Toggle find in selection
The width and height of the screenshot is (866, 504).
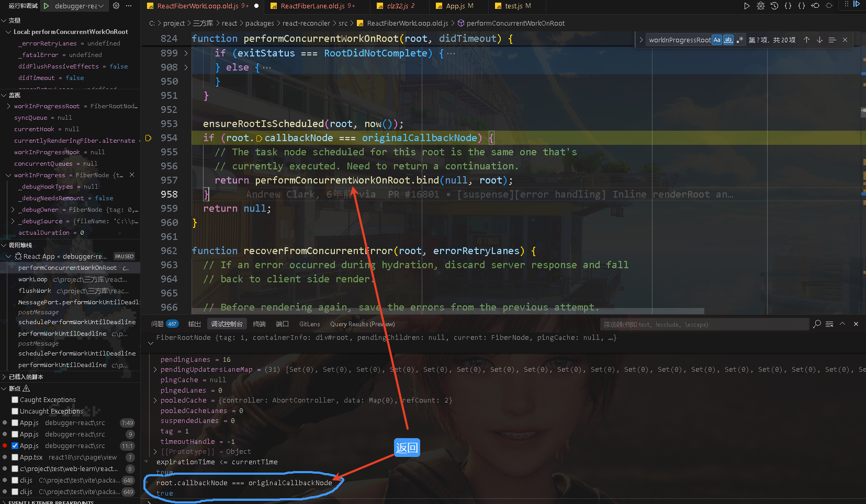pos(832,40)
